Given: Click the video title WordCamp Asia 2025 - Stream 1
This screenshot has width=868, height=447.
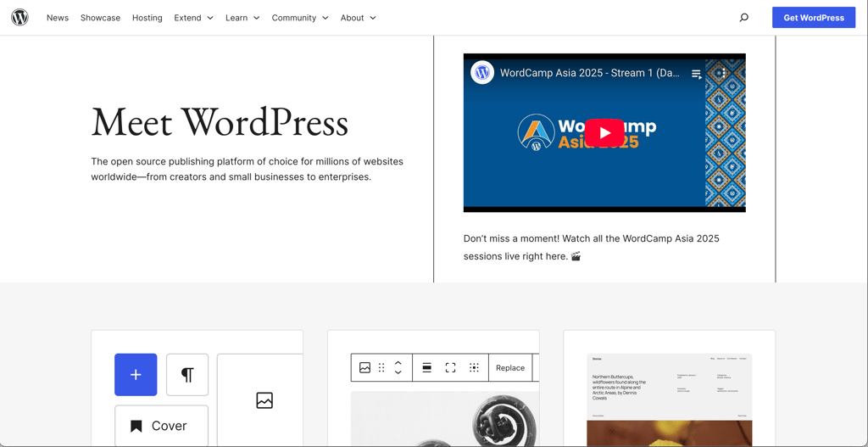Looking at the screenshot, I should 590,73.
